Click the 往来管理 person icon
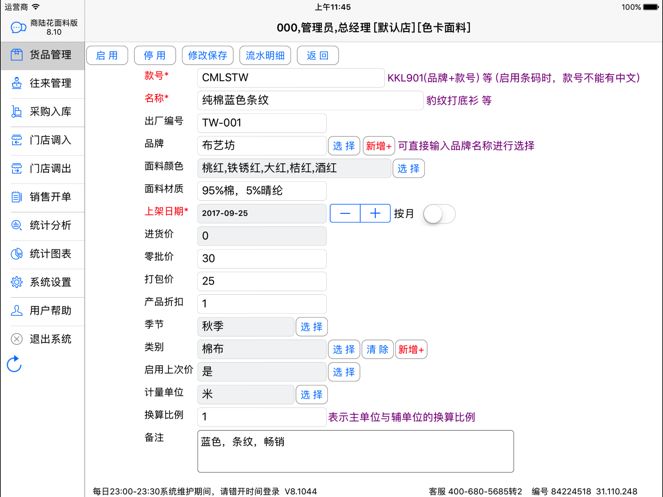The height and width of the screenshot is (497, 663). (16, 83)
